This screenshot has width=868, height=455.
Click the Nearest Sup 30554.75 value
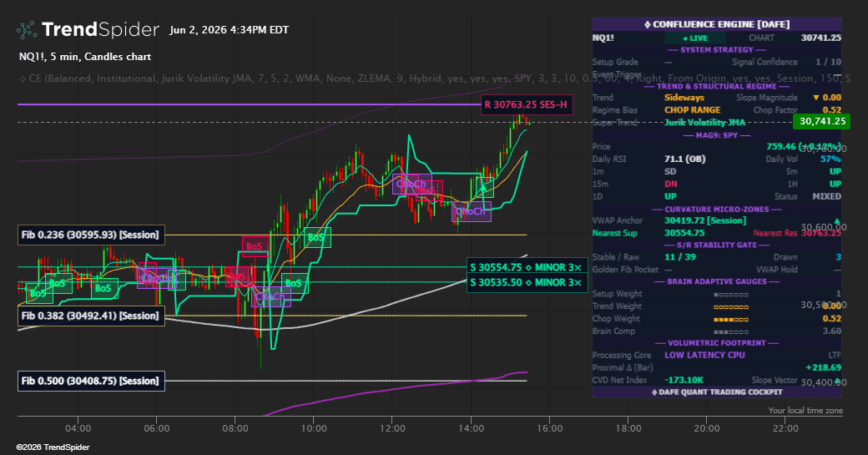pyautogui.click(x=684, y=233)
